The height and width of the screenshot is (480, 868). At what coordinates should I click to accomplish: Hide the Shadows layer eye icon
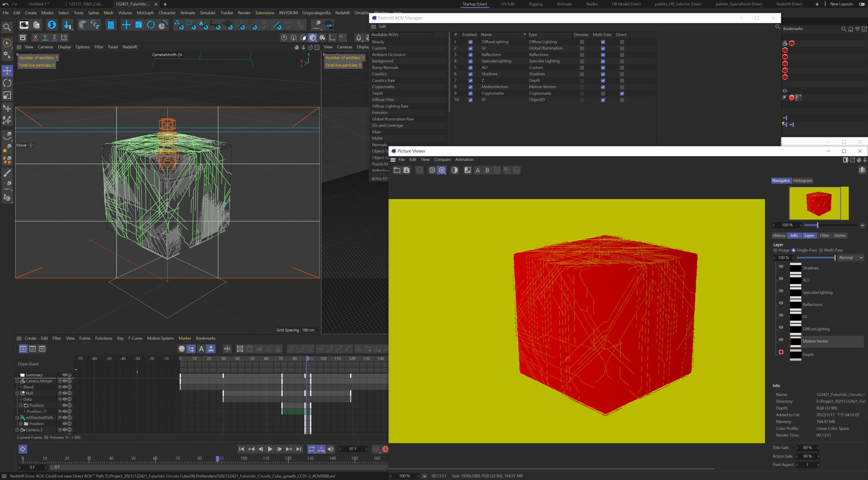pyautogui.click(x=781, y=266)
